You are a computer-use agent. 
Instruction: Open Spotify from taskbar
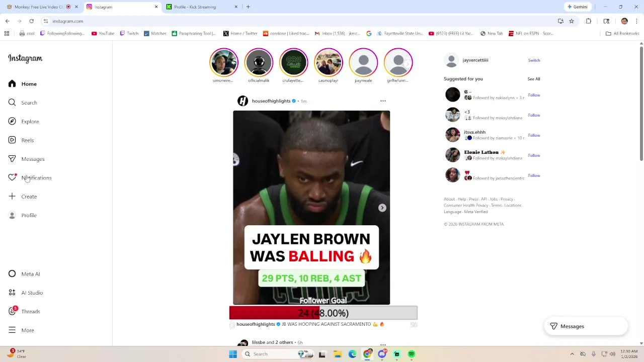[412, 354]
